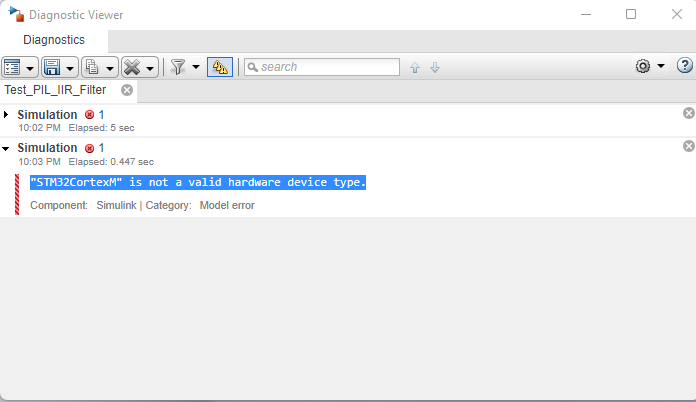Open the report view dropdown arrow
The height and width of the screenshot is (402, 696).
coord(30,68)
